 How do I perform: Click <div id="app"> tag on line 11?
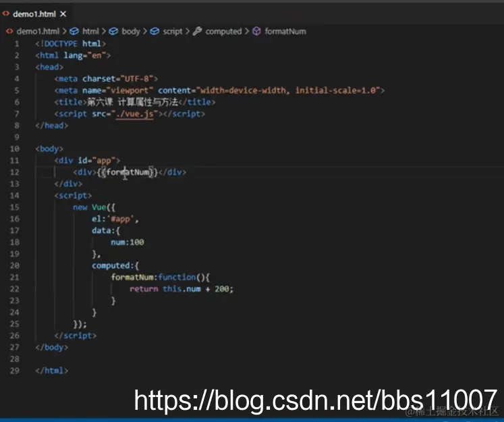pos(87,161)
